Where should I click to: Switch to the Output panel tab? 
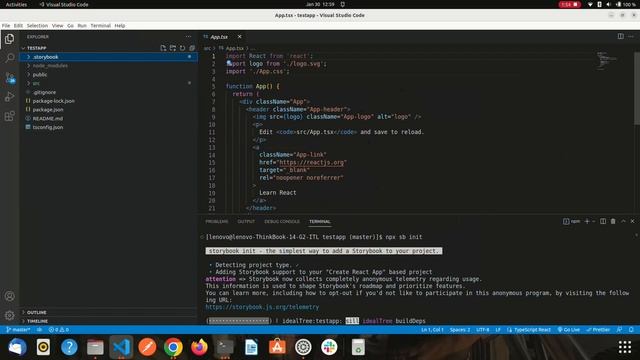pos(246,222)
